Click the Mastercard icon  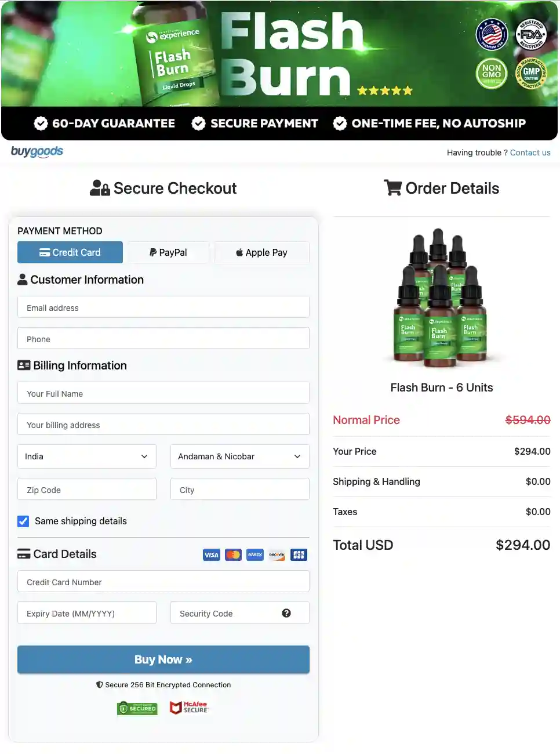233,554
